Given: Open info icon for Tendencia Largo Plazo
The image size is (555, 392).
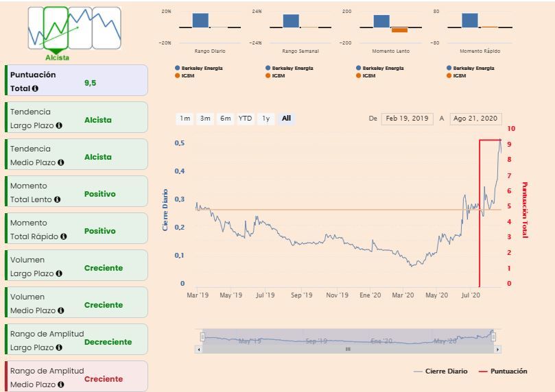Looking at the screenshot, I should [x=59, y=126].
